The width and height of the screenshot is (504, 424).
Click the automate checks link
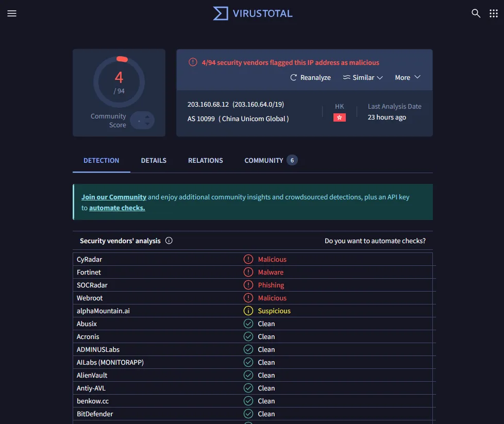click(x=117, y=208)
